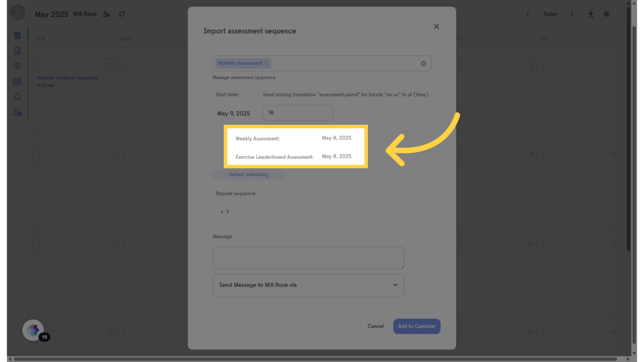The width and height of the screenshot is (644, 362).
Task: Open options menu on Reminder for Waiver Assessment
Action: (110, 81)
